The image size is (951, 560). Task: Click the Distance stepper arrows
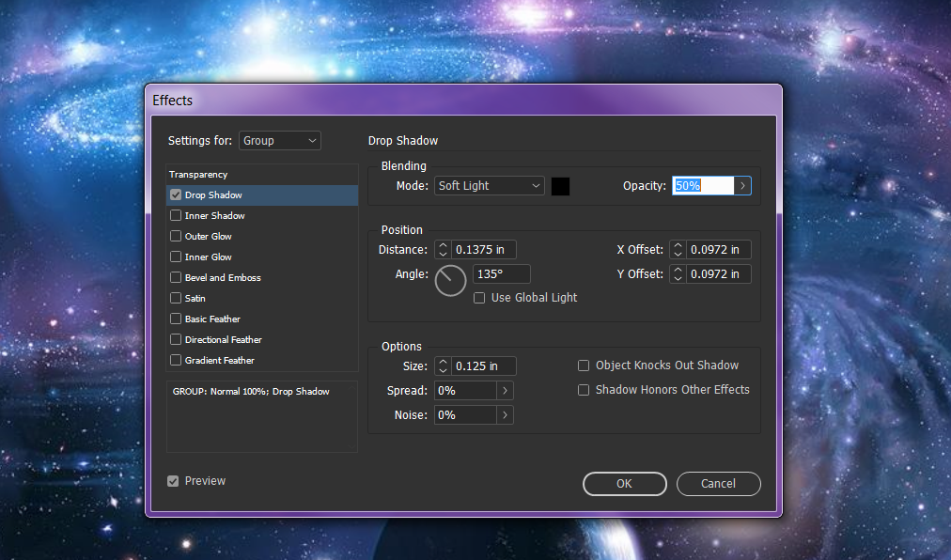(x=443, y=249)
